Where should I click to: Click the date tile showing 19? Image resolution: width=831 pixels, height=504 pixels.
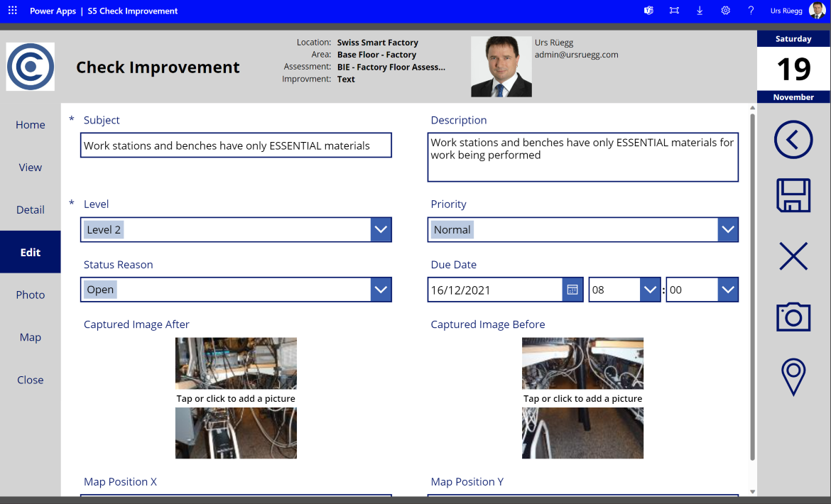[x=793, y=67]
